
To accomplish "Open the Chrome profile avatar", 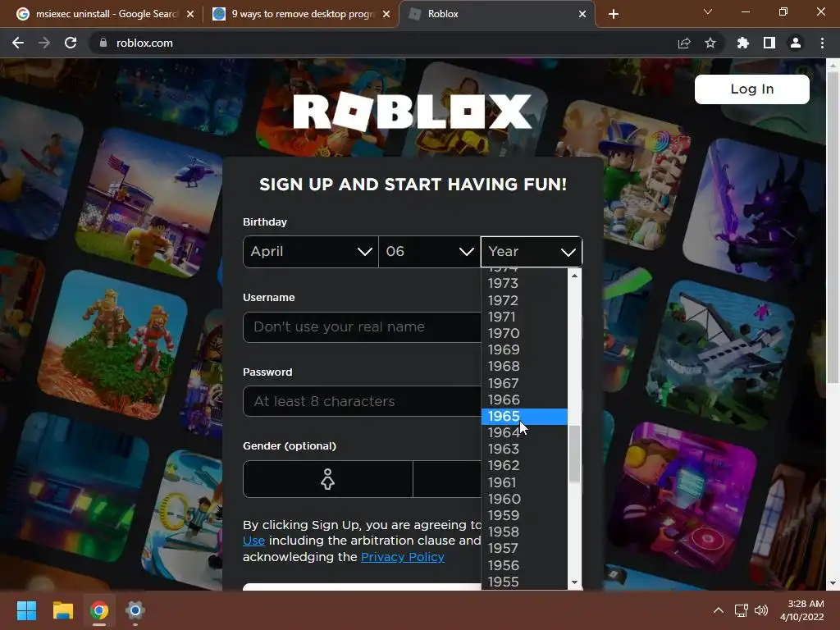I will pos(796,43).
